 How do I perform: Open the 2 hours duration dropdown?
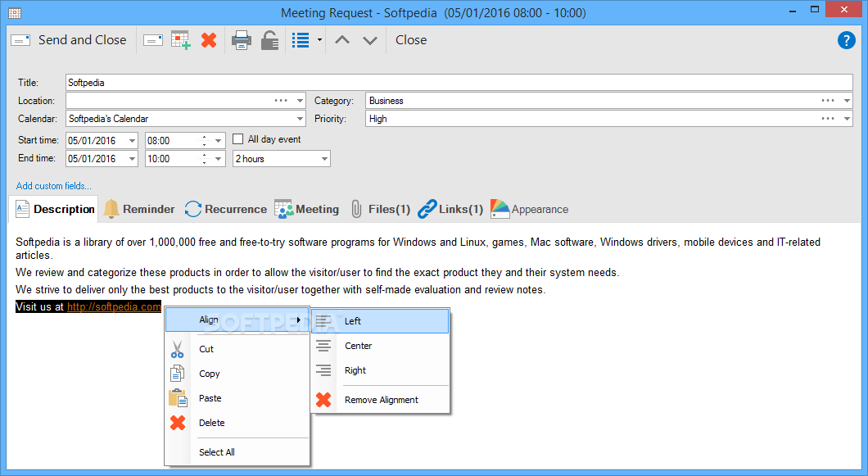click(x=324, y=159)
